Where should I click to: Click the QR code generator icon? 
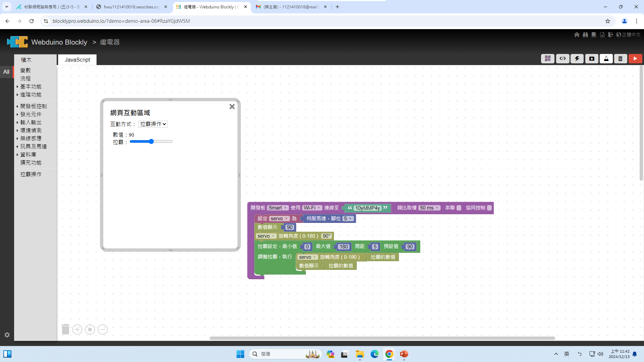coord(547,59)
